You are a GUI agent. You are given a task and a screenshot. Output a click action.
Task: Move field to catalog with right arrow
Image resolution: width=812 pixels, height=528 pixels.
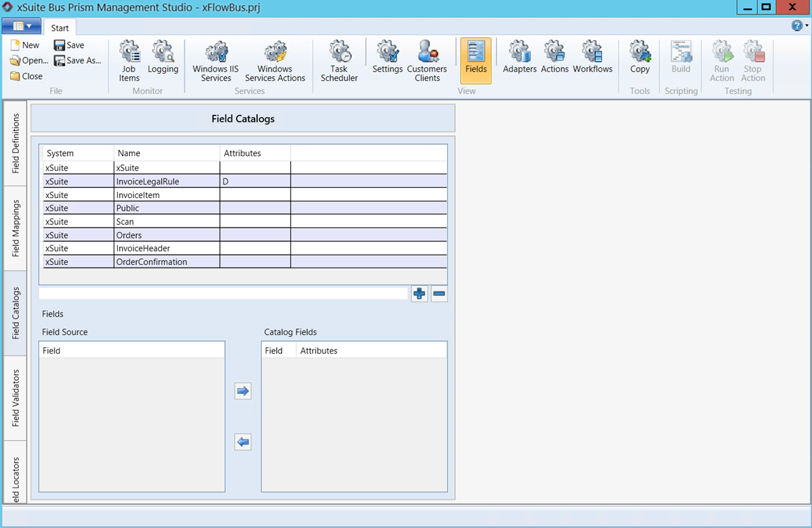pos(243,391)
